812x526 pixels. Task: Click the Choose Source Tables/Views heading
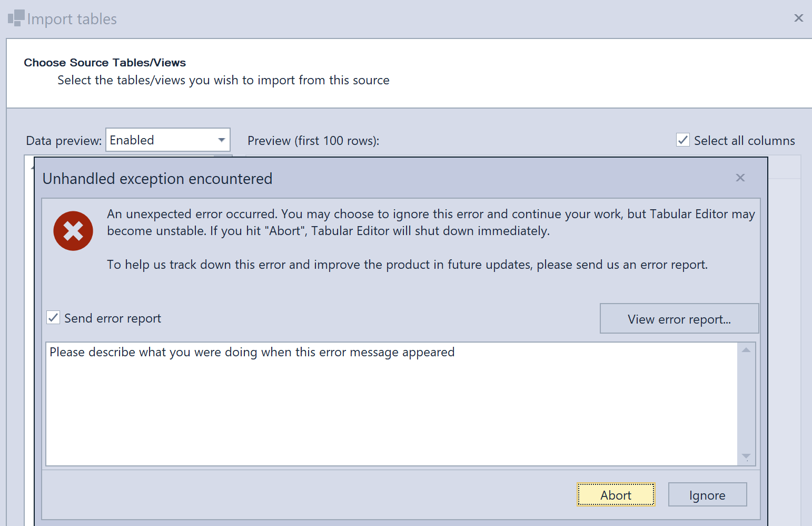105,62
